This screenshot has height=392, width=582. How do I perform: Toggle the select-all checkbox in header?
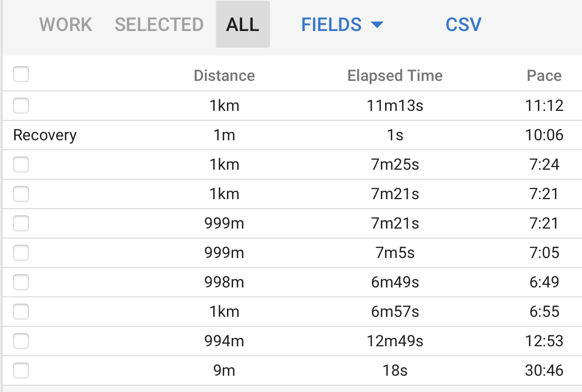[x=21, y=74]
